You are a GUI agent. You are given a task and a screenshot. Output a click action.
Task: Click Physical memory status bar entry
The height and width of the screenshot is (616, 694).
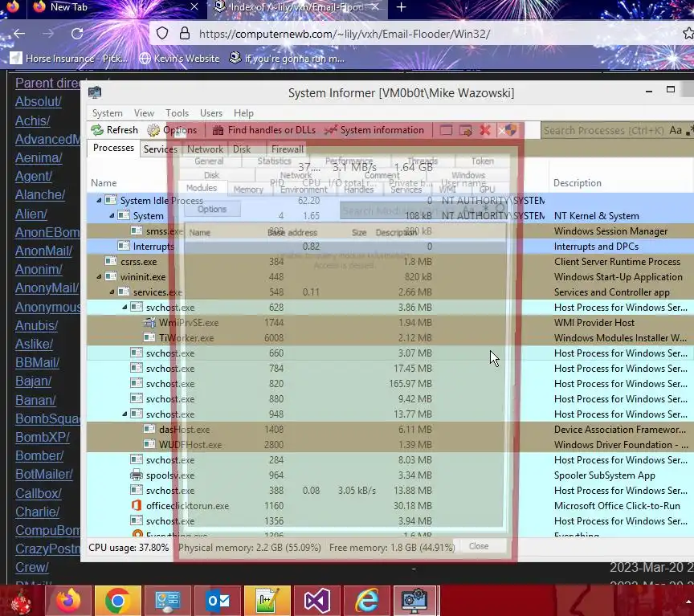tap(249, 548)
